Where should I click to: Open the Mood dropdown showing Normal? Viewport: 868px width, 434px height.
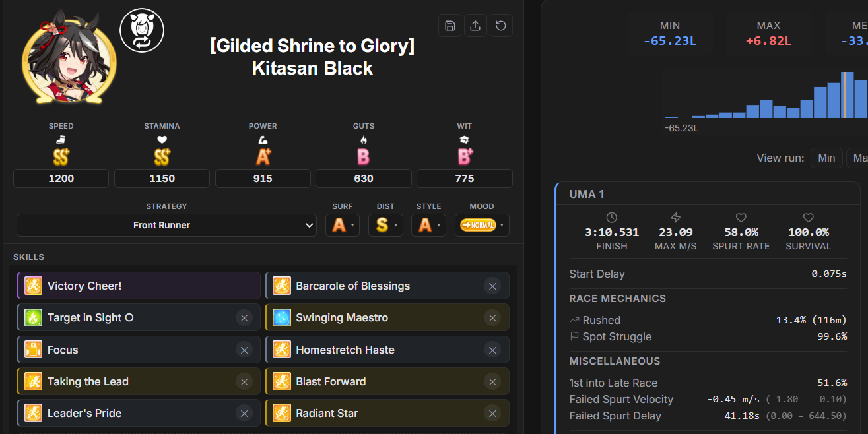click(482, 225)
